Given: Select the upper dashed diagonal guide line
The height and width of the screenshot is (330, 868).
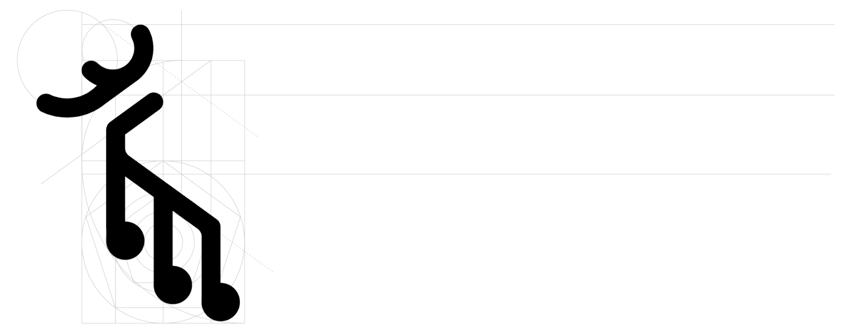Looking at the screenshot, I should tap(181, 81).
